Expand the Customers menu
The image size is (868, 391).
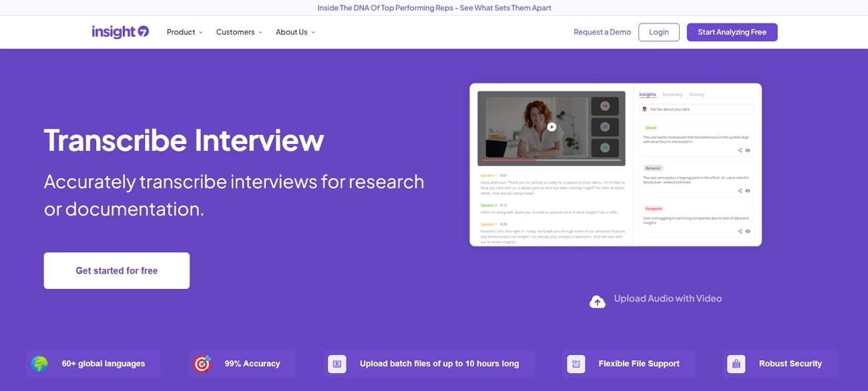(239, 32)
